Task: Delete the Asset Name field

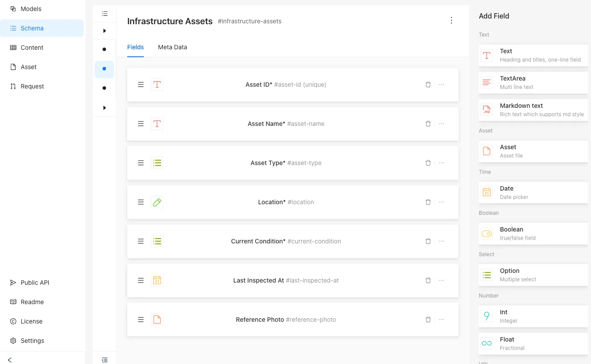Action: 428,124
